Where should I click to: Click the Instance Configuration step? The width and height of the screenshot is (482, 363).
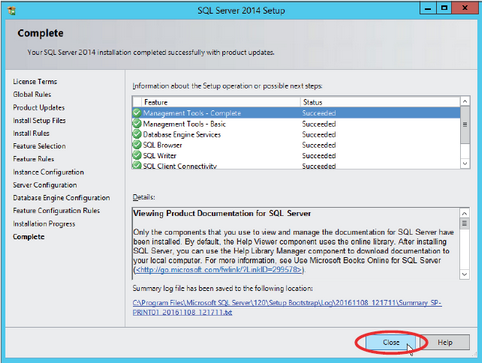[x=48, y=172]
